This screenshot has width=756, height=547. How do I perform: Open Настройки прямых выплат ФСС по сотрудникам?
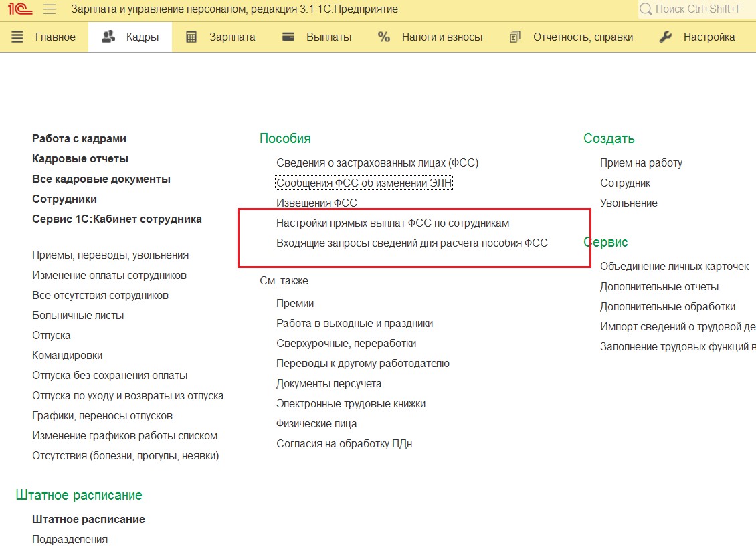pyautogui.click(x=393, y=223)
